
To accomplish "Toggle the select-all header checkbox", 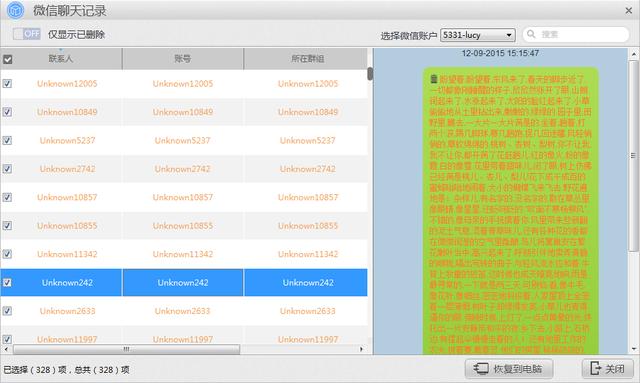I will pos(7,59).
